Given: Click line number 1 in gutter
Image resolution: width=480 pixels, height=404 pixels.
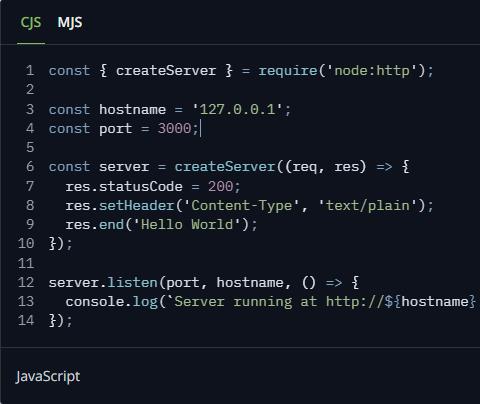Looking at the screenshot, I should [x=30, y=70].
